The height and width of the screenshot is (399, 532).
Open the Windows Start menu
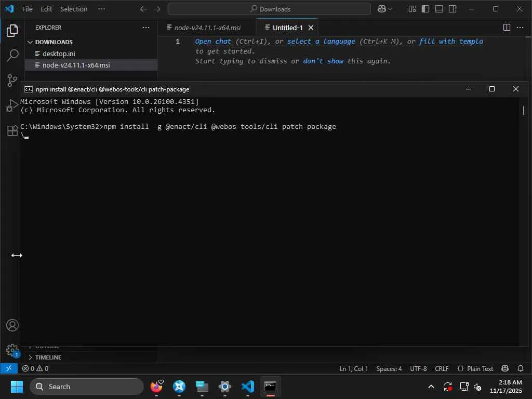pos(17,387)
